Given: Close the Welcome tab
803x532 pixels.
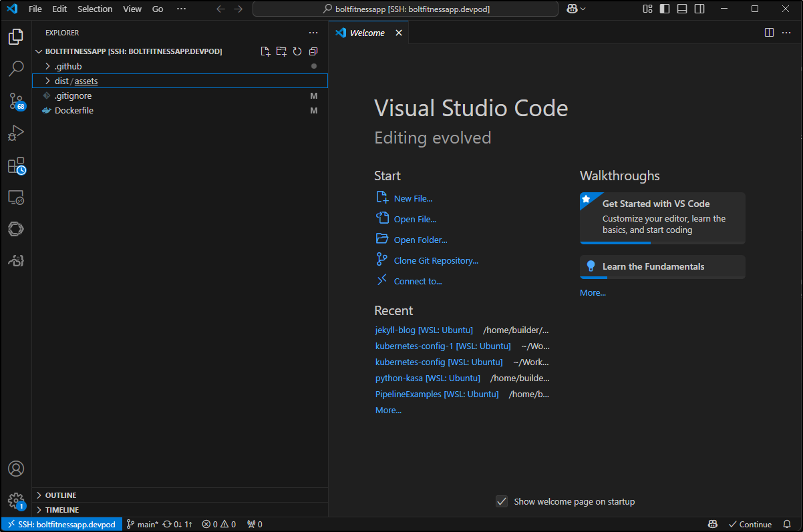Looking at the screenshot, I should click(x=399, y=33).
